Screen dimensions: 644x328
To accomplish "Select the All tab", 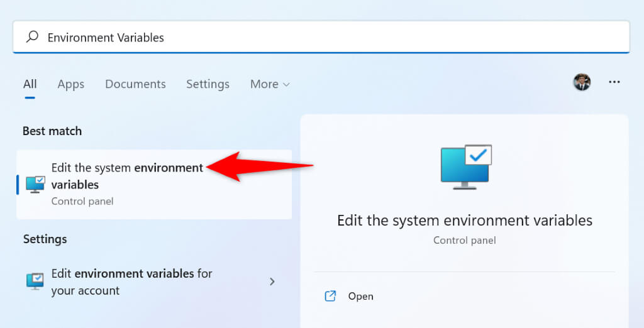I will click(x=30, y=84).
